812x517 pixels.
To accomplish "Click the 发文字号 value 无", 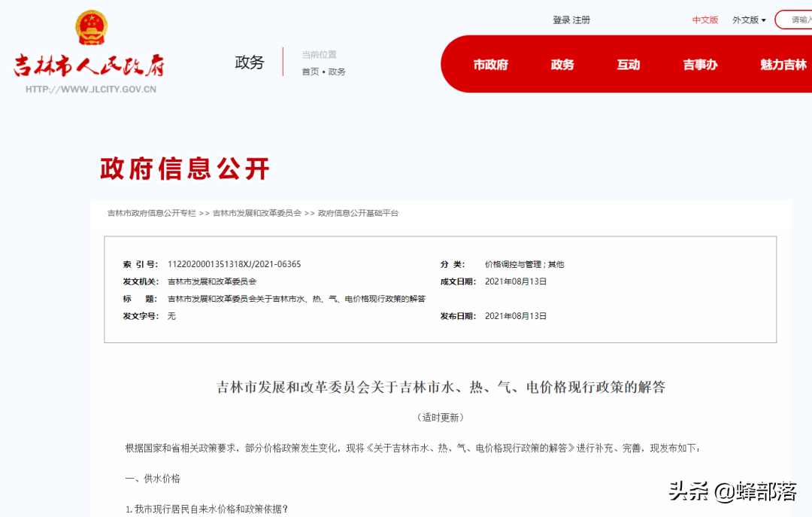I will [x=171, y=316].
